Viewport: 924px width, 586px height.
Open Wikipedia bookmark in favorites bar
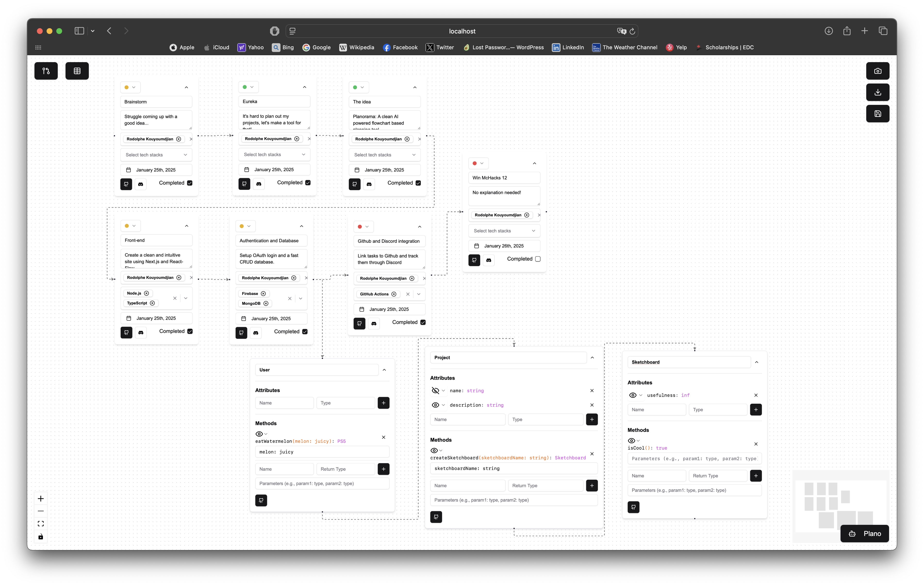[356, 47]
